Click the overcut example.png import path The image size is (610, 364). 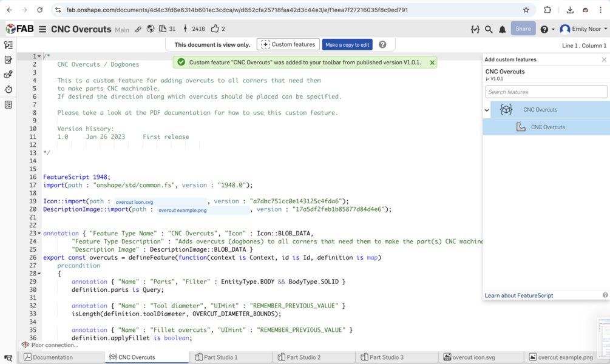pyautogui.click(x=203, y=210)
